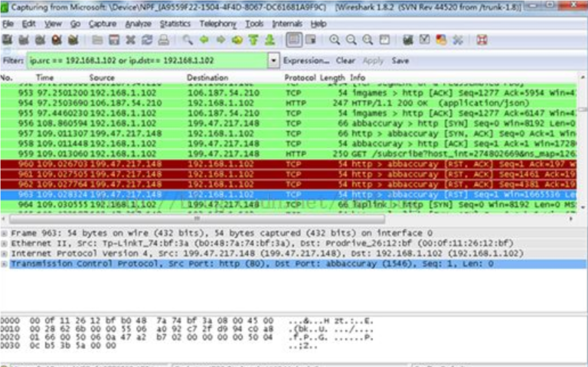
Task: Restart the running capture icon
Action: [73, 39]
